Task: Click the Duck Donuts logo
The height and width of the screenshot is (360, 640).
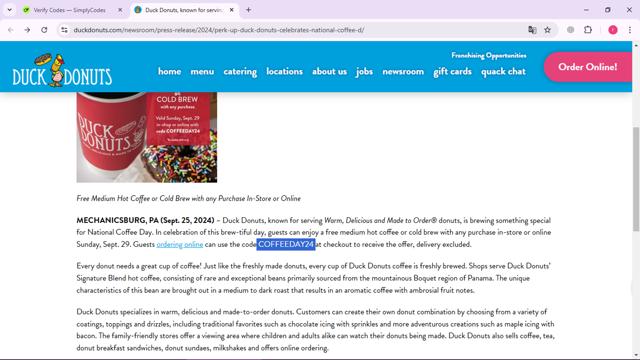Action: (62, 70)
